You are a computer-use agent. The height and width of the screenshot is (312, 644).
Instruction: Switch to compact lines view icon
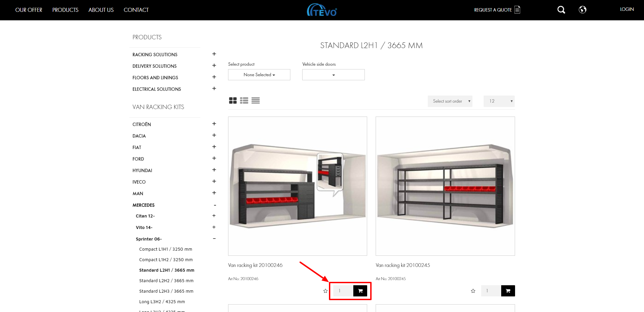coord(256,101)
